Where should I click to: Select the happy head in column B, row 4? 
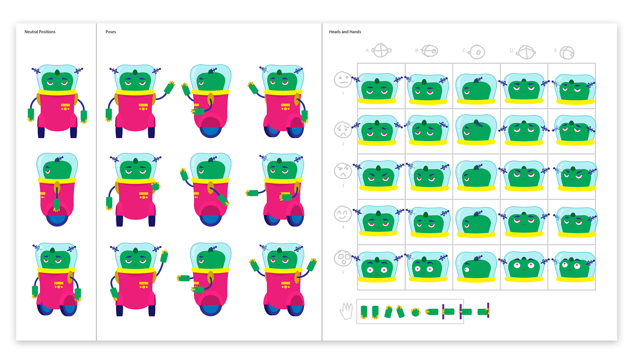(x=429, y=222)
